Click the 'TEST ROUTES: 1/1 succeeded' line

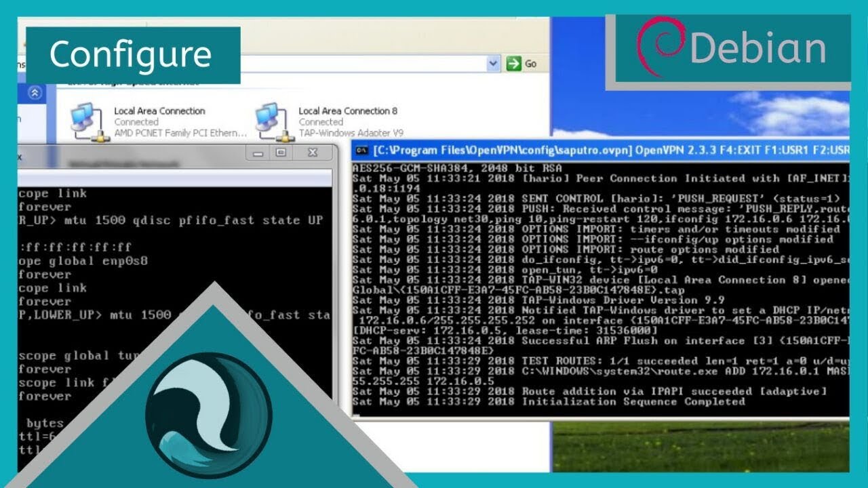pos(601,361)
